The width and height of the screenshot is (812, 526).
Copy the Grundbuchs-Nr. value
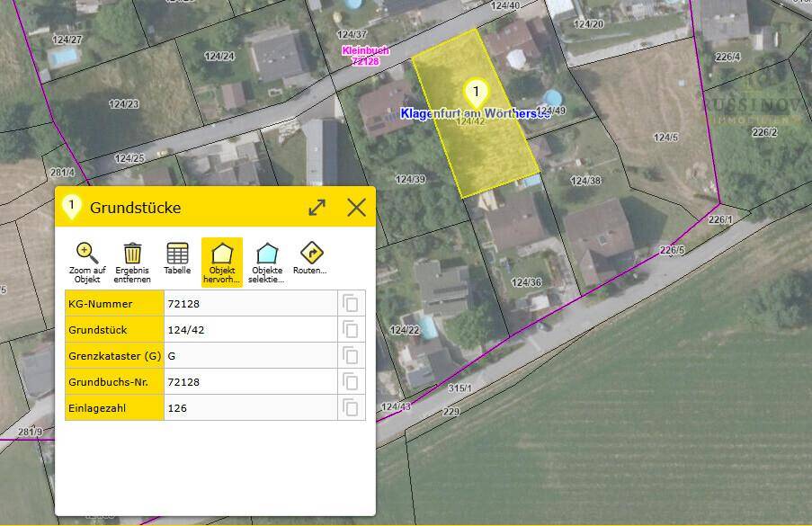point(351,381)
